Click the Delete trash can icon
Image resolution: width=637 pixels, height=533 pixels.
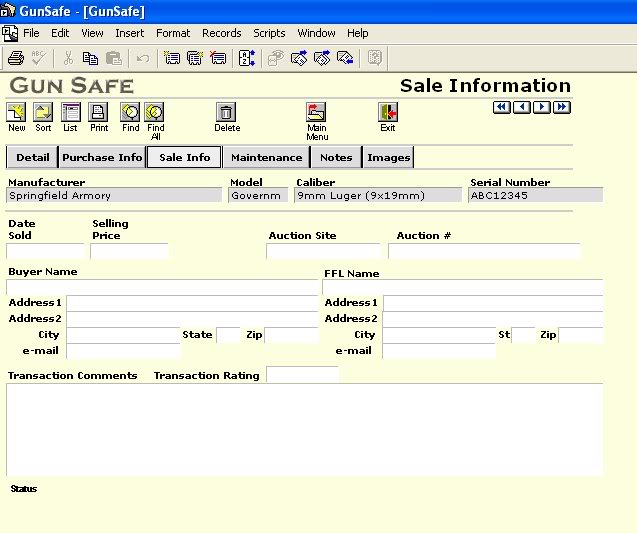[x=226, y=112]
